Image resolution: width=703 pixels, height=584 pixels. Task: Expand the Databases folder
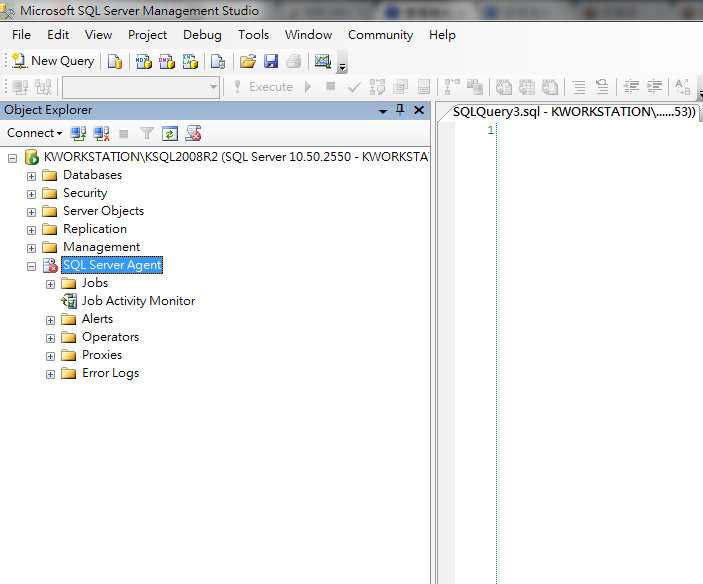[31, 176]
